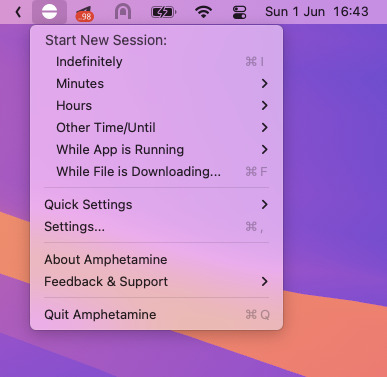The width and height of the screenshot is (387, 377).
Task: Click the left chevron to collapse menu bar icons
Action: (18, 12)
